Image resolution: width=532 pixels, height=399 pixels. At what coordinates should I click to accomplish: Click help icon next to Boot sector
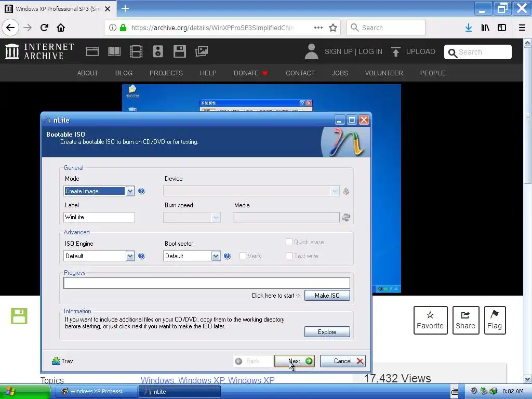click(227, 256)
